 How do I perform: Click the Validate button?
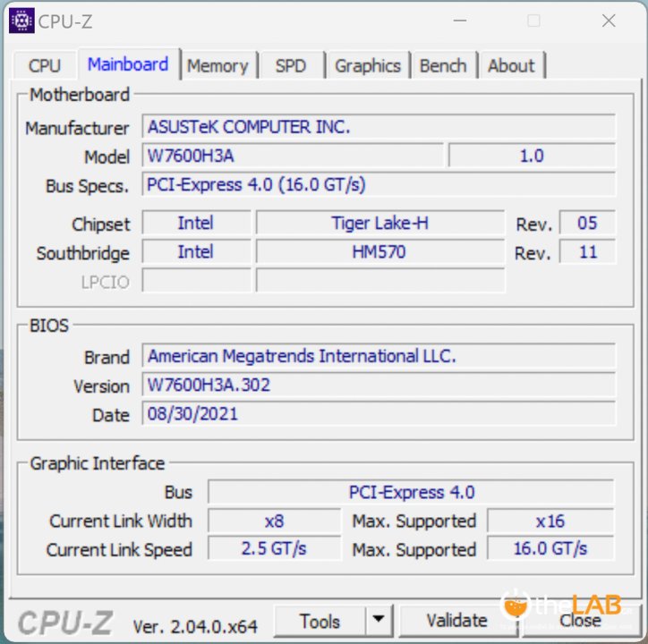(457, 621)
